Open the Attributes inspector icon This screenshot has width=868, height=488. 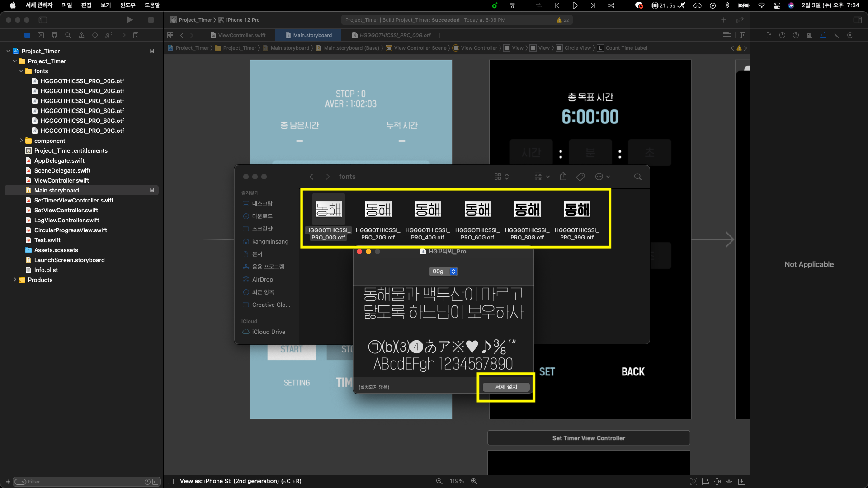[x=823, y=35]
